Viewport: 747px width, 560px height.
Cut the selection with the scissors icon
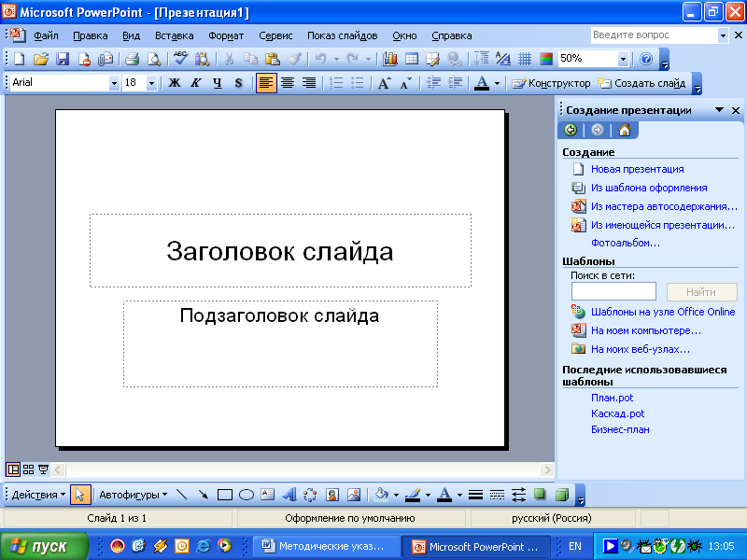click(229, 59)
